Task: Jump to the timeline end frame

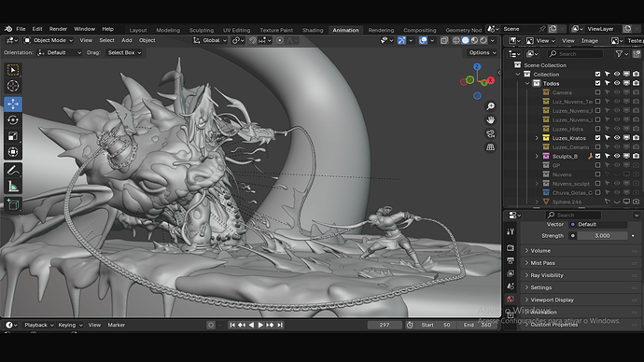Action: tap(280, 325)
